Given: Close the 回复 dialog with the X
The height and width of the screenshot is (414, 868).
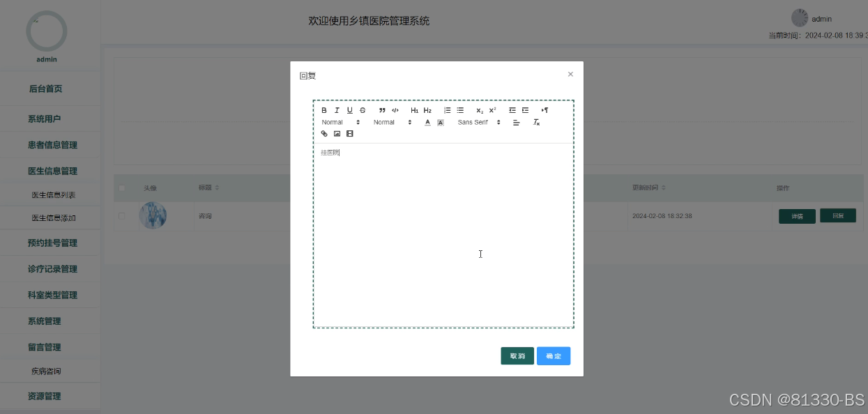Looking at the screenshot, I should [570, 74].
